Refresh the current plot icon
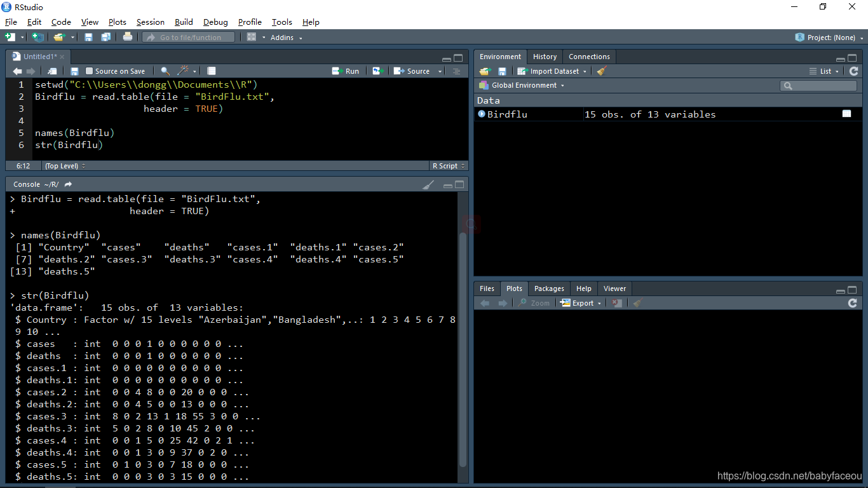This screenshot has height=488, width=868. (853, 303)
